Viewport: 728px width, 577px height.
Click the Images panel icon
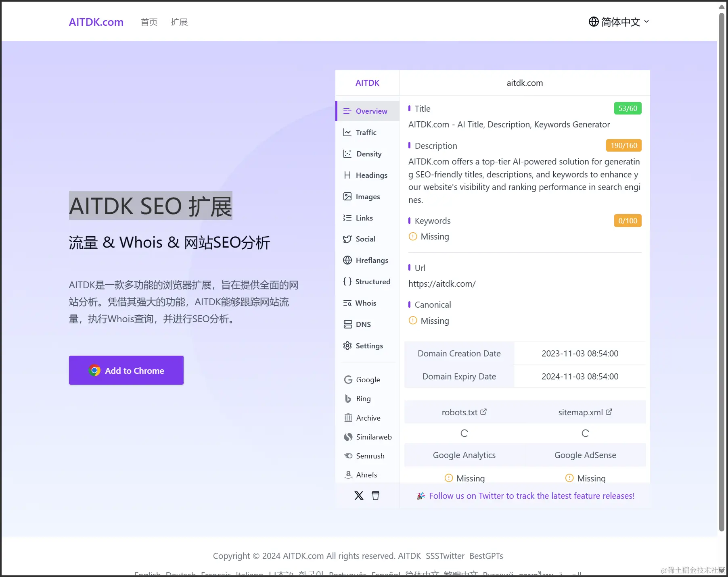(347, 196)
